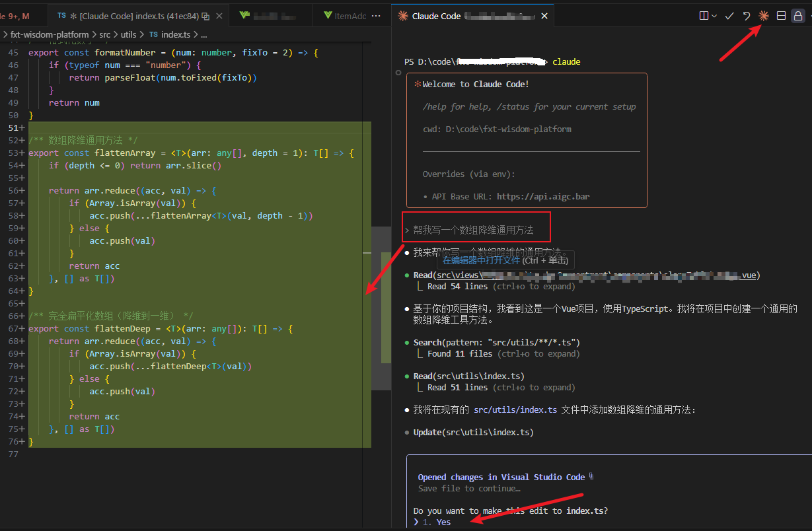
Task: Click the Search pattern src/utils/**/*.ts entry
Action: point(497,343)
